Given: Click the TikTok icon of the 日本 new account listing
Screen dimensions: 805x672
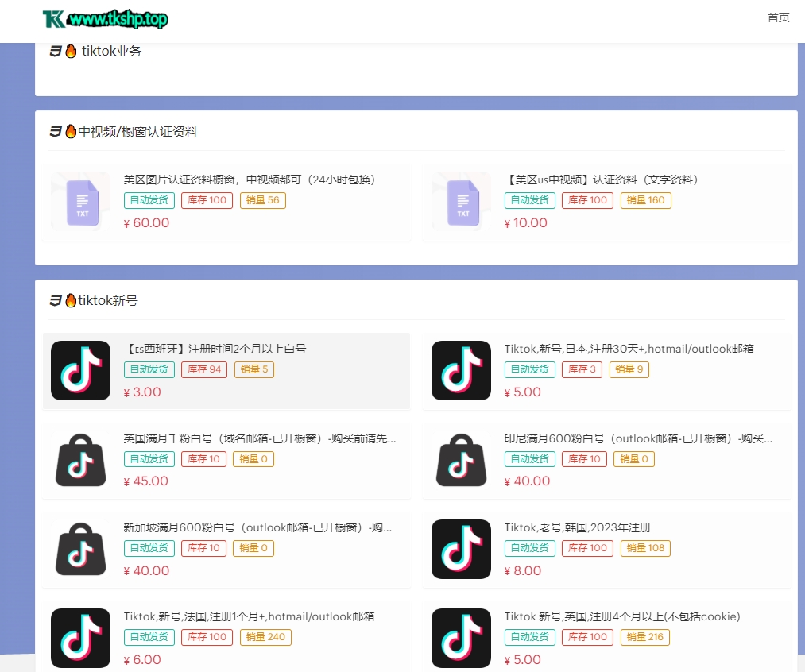Looking at the screenshot, I should (462, 370).
